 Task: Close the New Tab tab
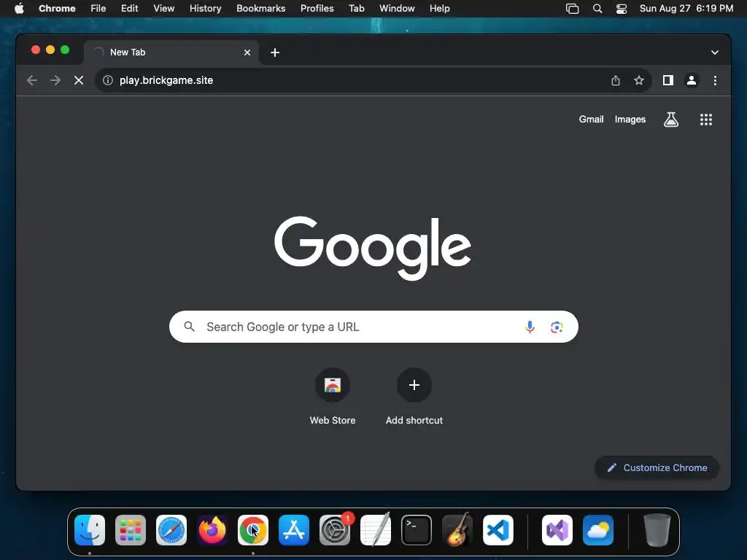247,52
